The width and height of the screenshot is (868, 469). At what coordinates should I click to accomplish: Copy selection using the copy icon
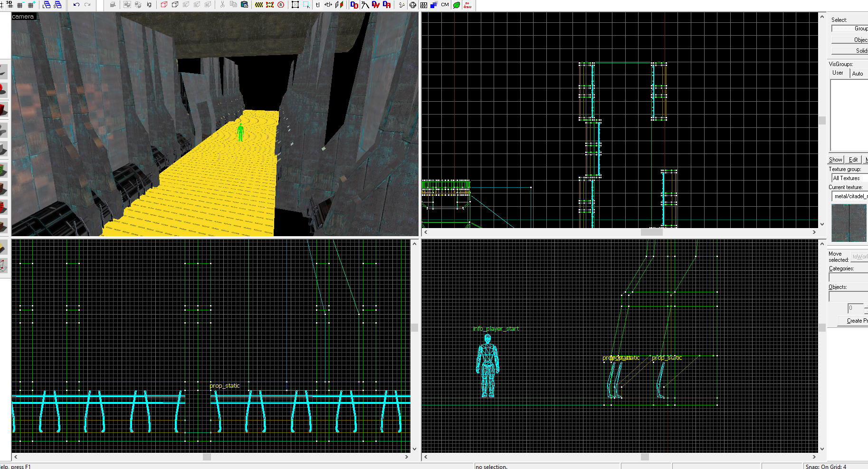tap(233, 5)
